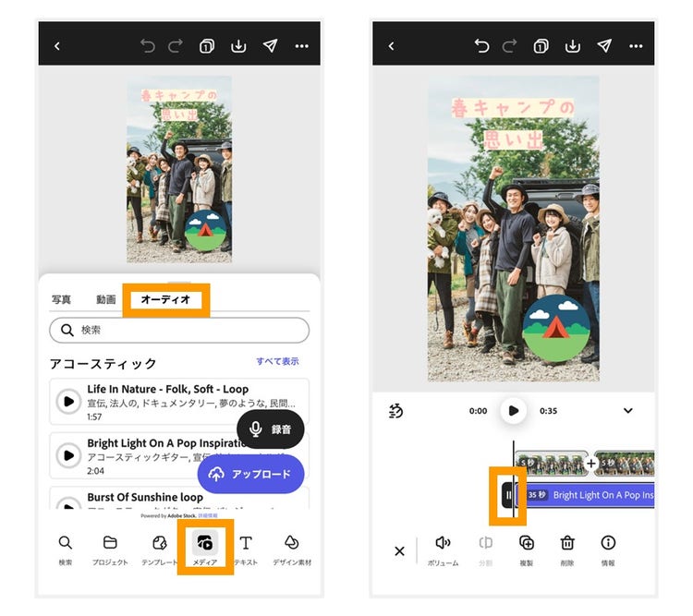Tap the tent sticker on the right canvas
This screenshot has width=693, height=616.
point(555,329)
